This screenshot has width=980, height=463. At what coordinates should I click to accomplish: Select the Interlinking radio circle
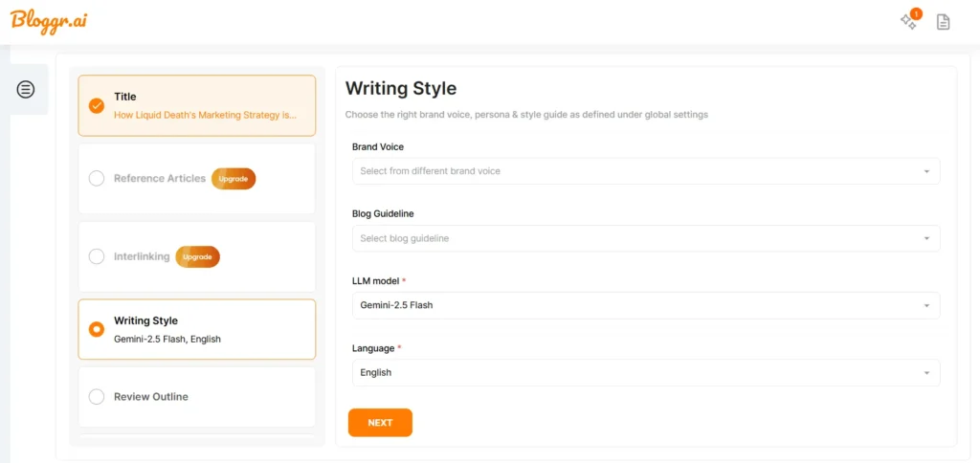(97, 256)
